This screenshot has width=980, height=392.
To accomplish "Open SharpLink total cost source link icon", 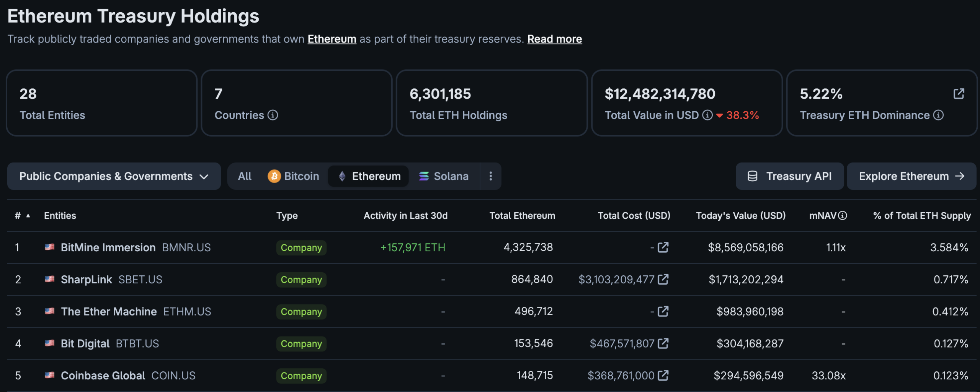I will (x=663, y=280).
